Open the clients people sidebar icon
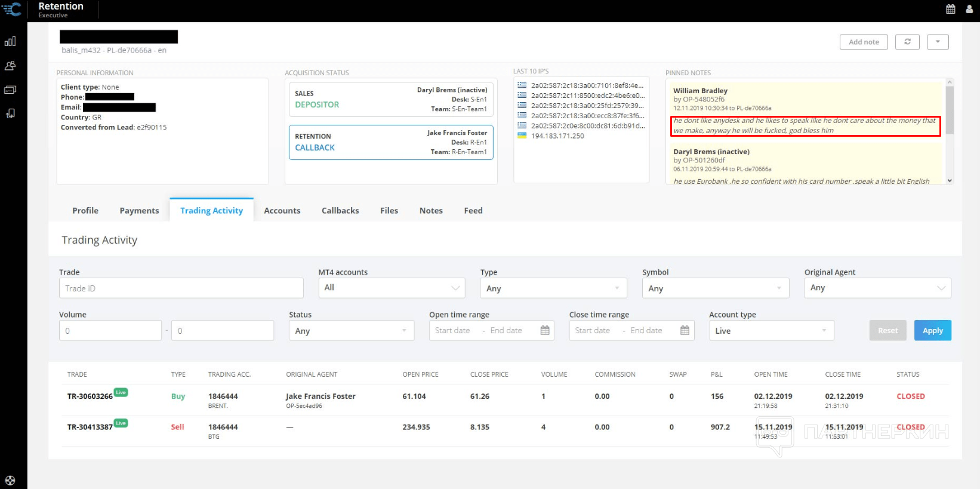Image resolution: width=980 pixels, height=489 pixels. (10, 66)
